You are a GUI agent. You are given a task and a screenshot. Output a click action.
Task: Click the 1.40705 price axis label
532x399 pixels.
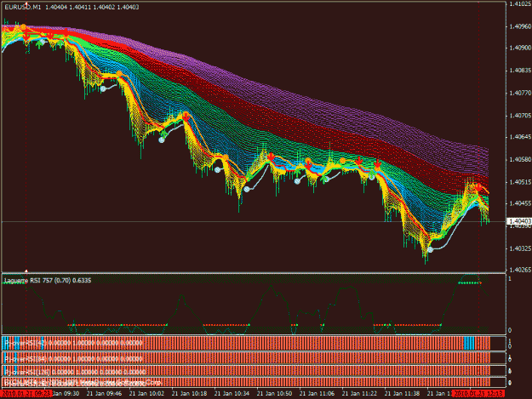pos(520,116)
